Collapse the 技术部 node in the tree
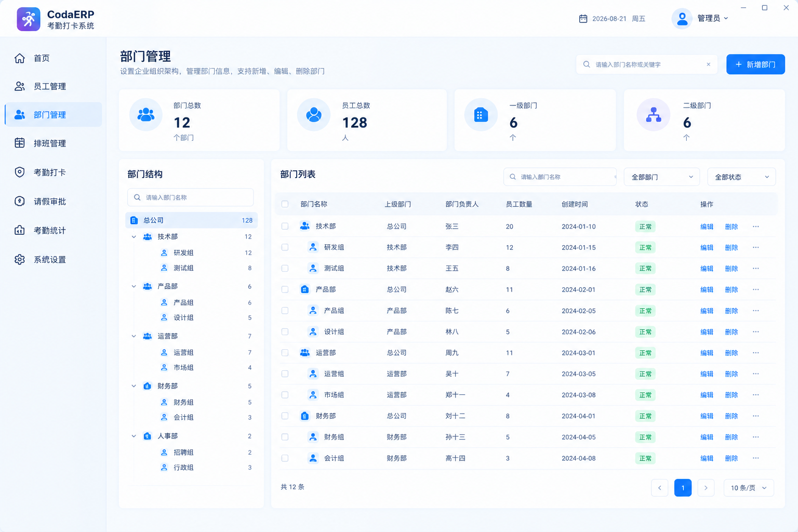 point(134,237)
